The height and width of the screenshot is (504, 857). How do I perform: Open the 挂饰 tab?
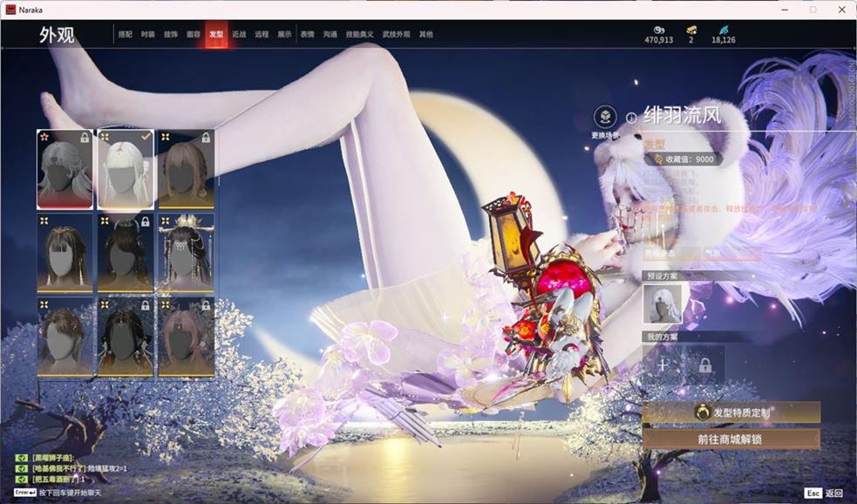pyautogui.click(x=171, y=34)
